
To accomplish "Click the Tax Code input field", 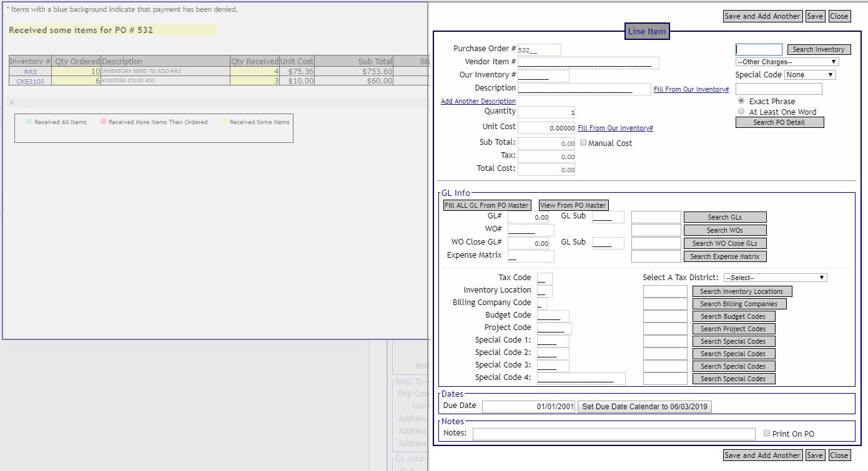I will tap(545, 279).
